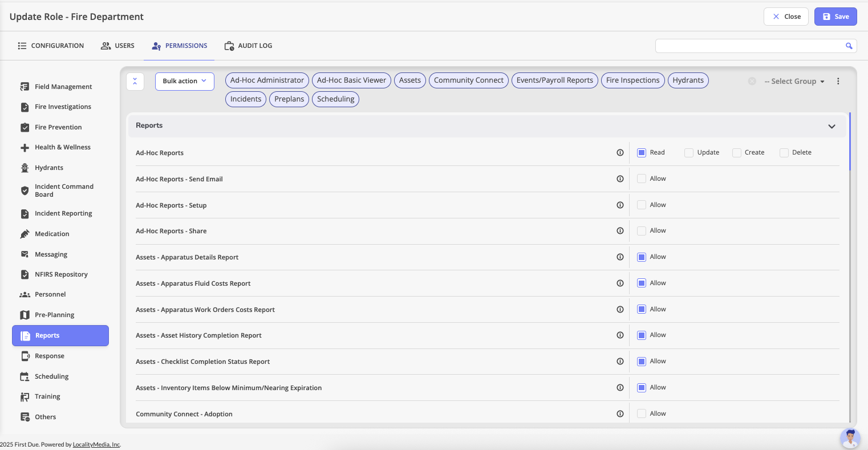
Task: Filter by Incidents tag
Action: (x=246, y=99)
